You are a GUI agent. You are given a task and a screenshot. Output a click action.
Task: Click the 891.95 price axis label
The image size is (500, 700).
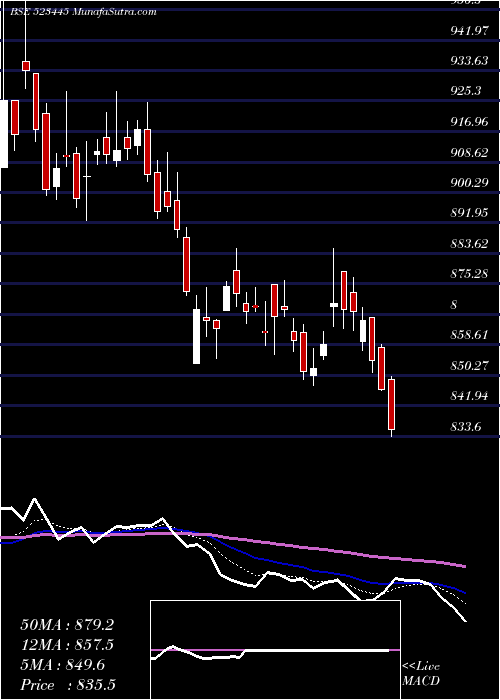(x=469, y=213)
